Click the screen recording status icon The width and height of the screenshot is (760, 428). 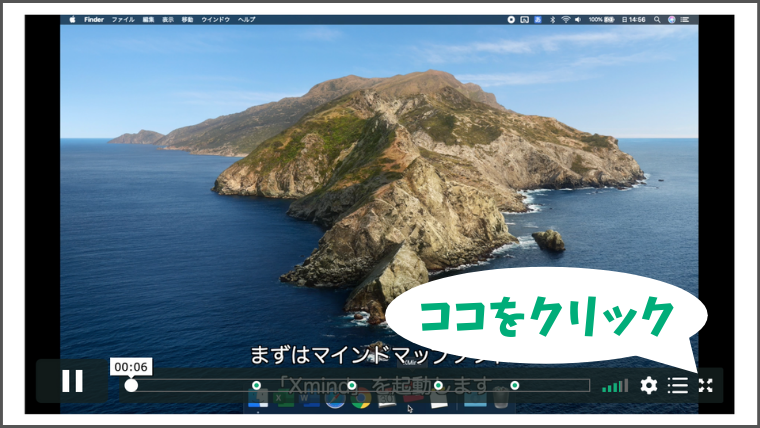(511, 19)
